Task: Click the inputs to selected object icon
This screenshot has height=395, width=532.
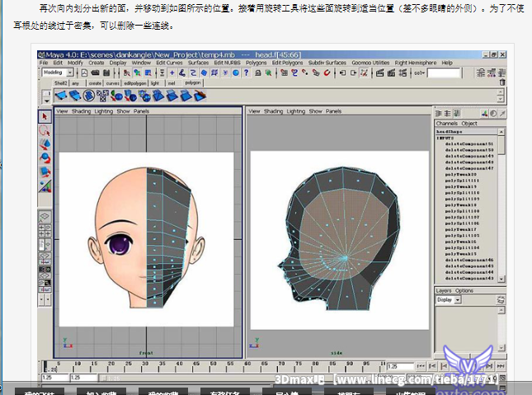Action: (x=342, y=73)
